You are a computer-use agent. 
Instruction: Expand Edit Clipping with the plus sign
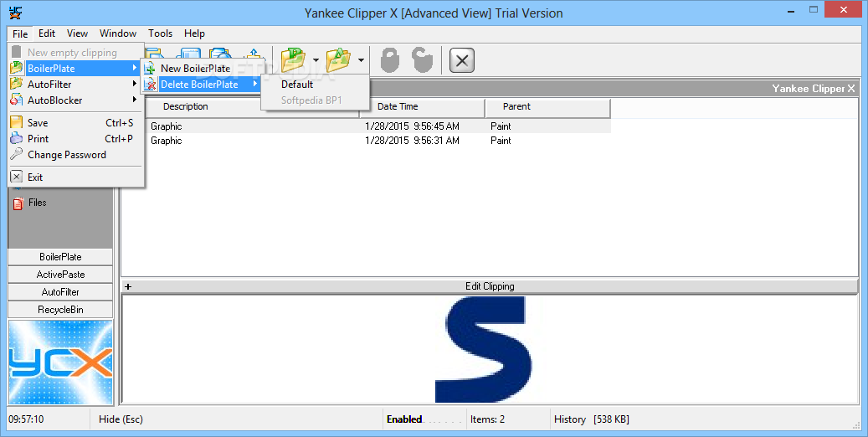click(128, 286)
